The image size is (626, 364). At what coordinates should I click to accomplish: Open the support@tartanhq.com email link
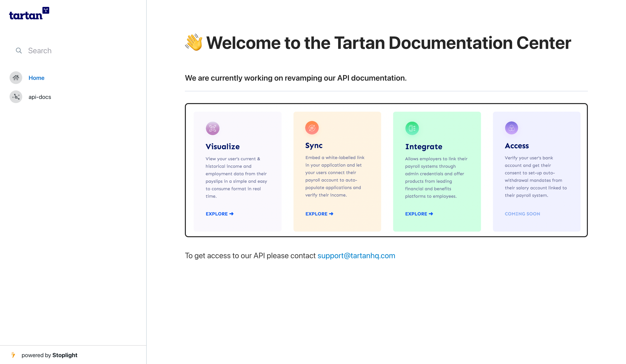(356, 256)
